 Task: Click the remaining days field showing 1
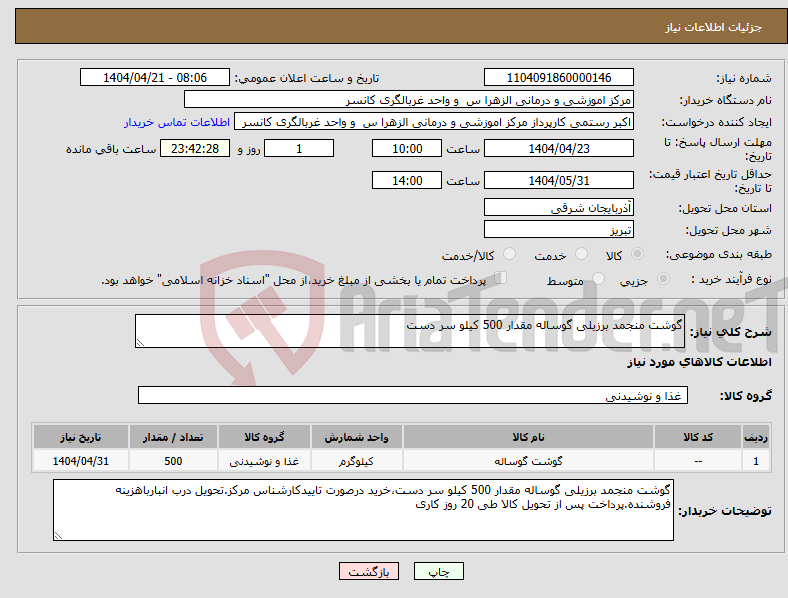[299, 148]
